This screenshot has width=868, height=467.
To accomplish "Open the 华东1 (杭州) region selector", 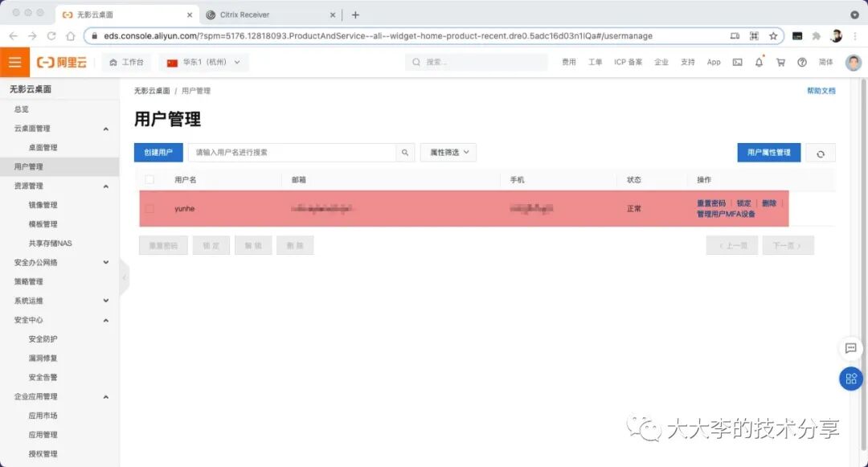I will click(x=203, y=62).
